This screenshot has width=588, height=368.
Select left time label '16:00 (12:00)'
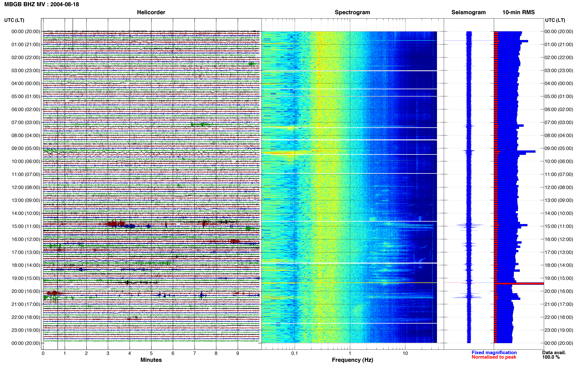(x=26, y=239)
